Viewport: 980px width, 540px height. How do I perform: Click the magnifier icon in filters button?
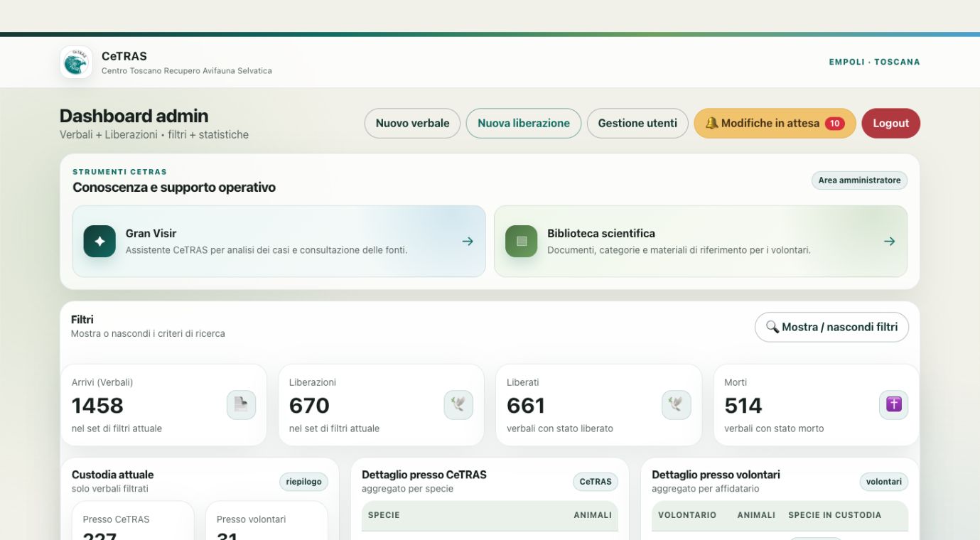click(x=772, y=327)
